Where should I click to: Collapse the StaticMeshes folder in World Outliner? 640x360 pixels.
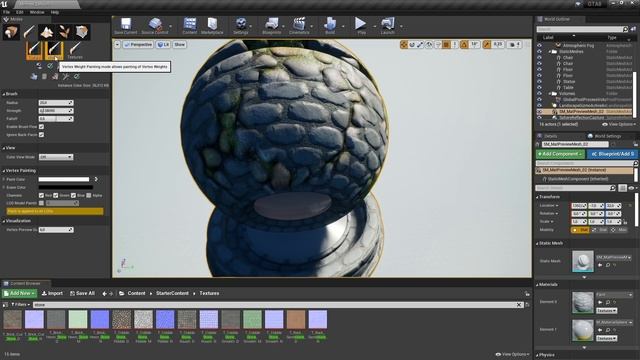[x=550, y=52]
